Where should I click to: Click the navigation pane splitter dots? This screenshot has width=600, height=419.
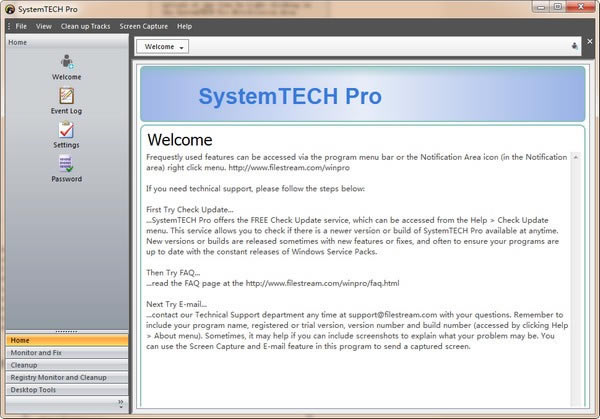pyautogui.click(x=67, y=331)
